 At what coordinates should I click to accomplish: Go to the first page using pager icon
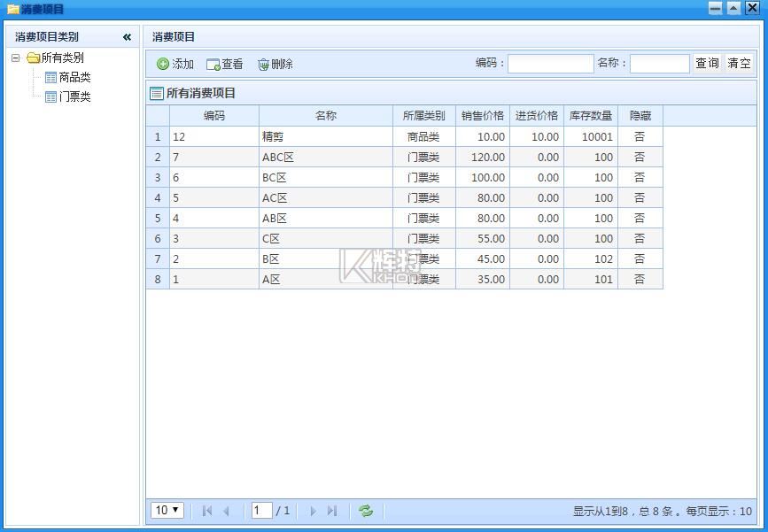tap(207, 511)
